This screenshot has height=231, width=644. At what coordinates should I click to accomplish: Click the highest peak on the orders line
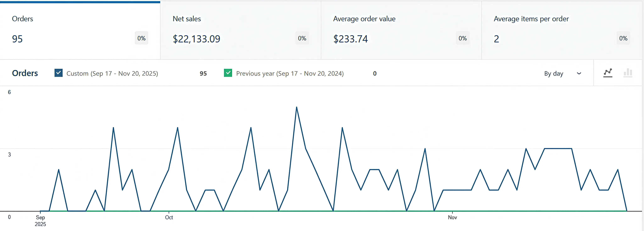[x=297, y=107]
